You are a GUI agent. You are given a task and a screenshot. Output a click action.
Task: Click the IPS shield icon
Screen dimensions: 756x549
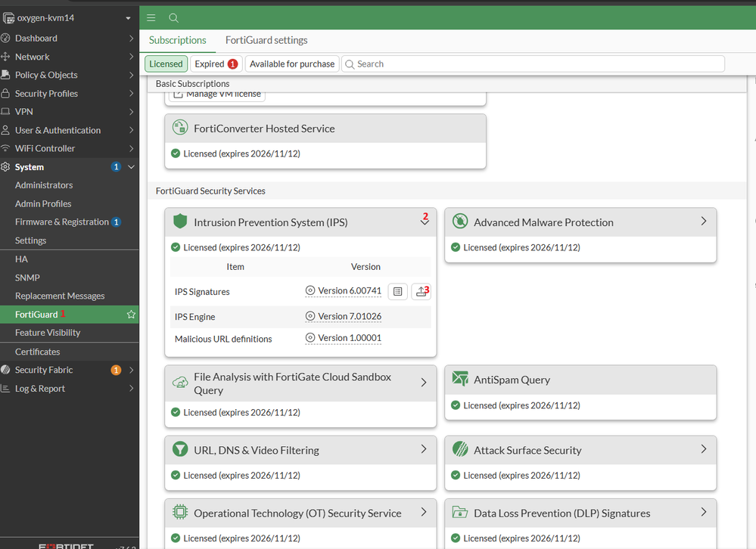click(180, 222)
